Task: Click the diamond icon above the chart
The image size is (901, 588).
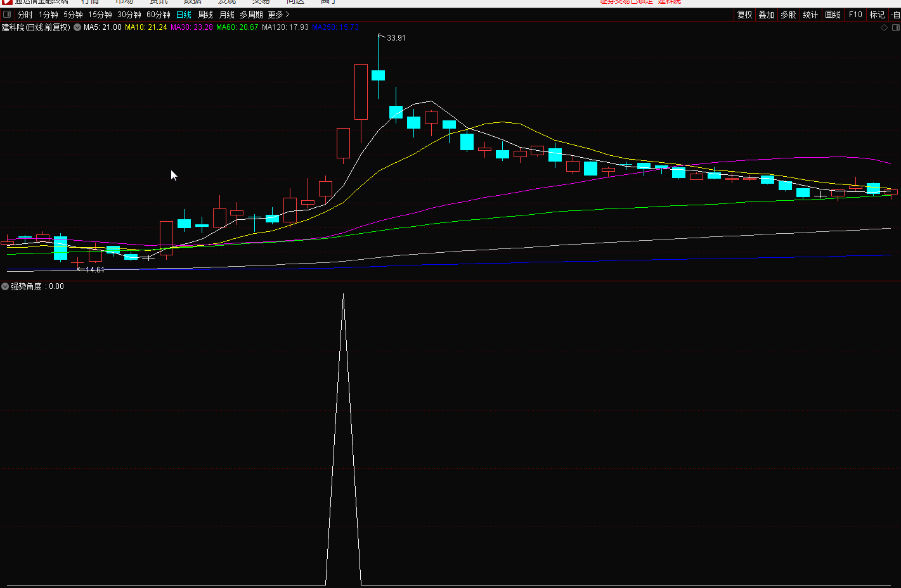Action: 885,28
